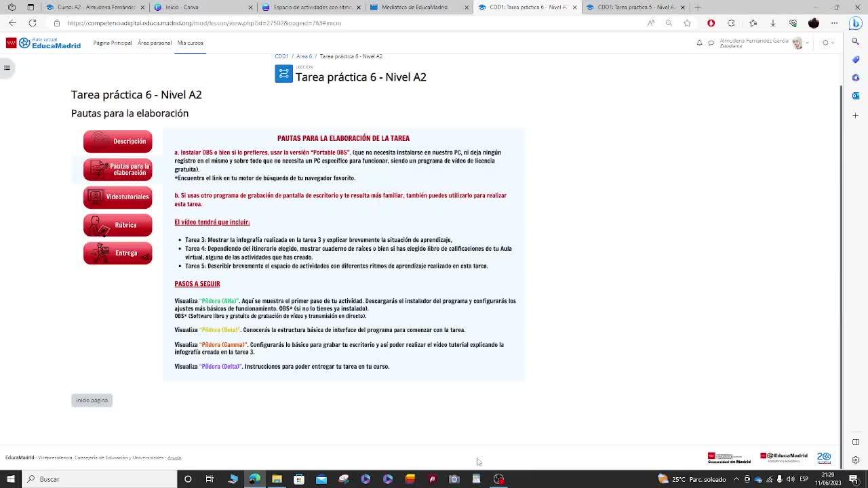Open Task View on the taskbar
The width and height of the screenshot is (868, 488).
point(210,479)
